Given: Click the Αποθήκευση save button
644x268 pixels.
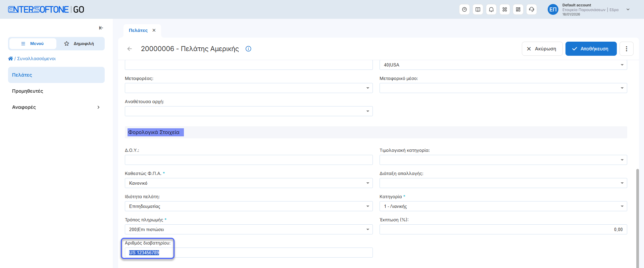Looking at the screenshot, I should coord(591,49).
